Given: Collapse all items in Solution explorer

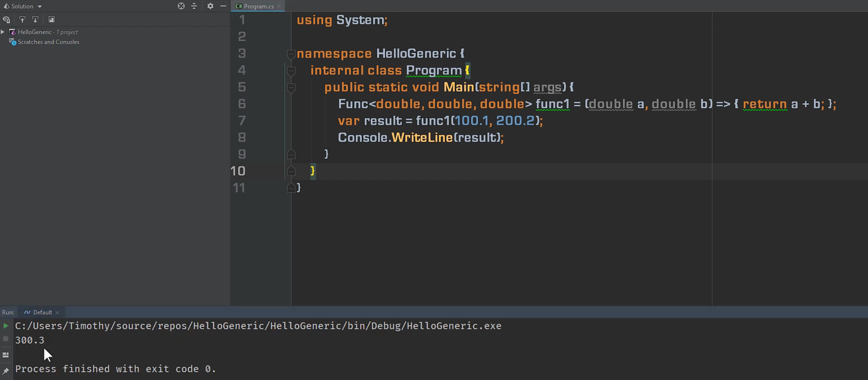Looking at the screenshot, I should tap(194, 6).
